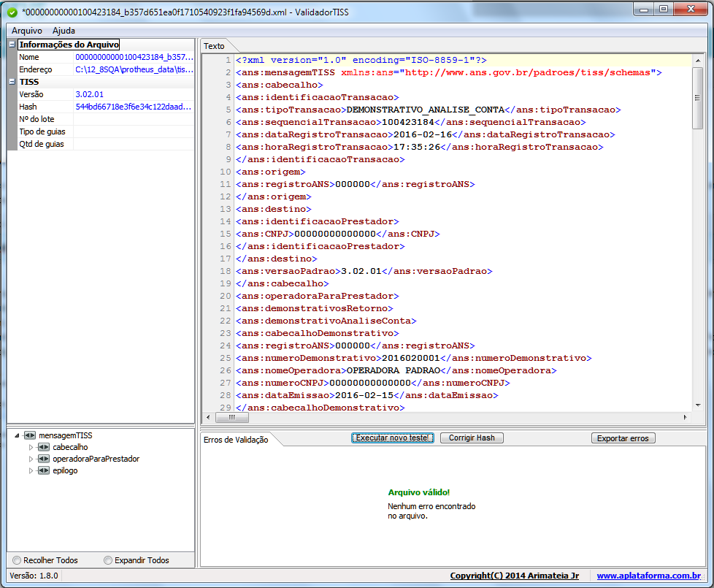Minimize the ValidadorTISS window
This screenshot has width=714, height=588.
point(644,9)
